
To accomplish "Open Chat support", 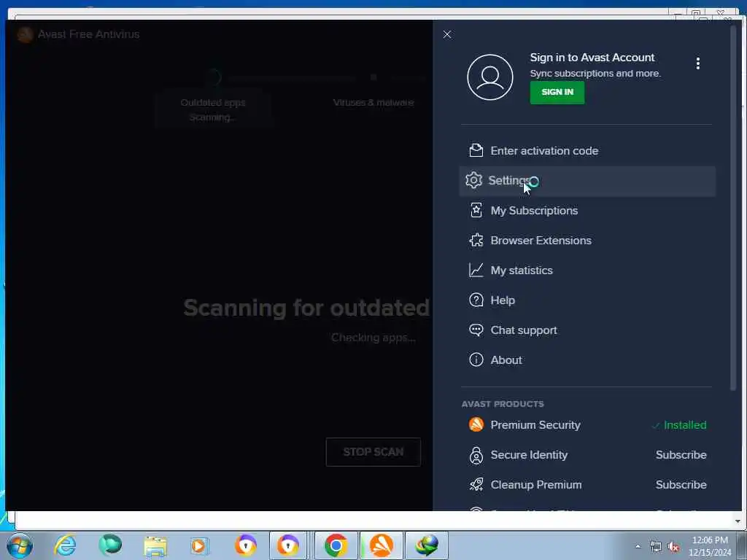I will coord(587,330).
